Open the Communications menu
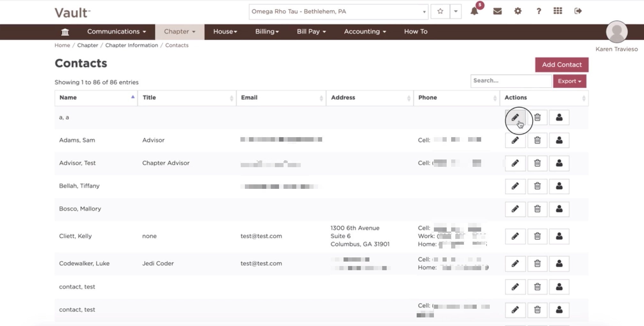The width and height of the screenshot is (644, 326). click(117, 32)
